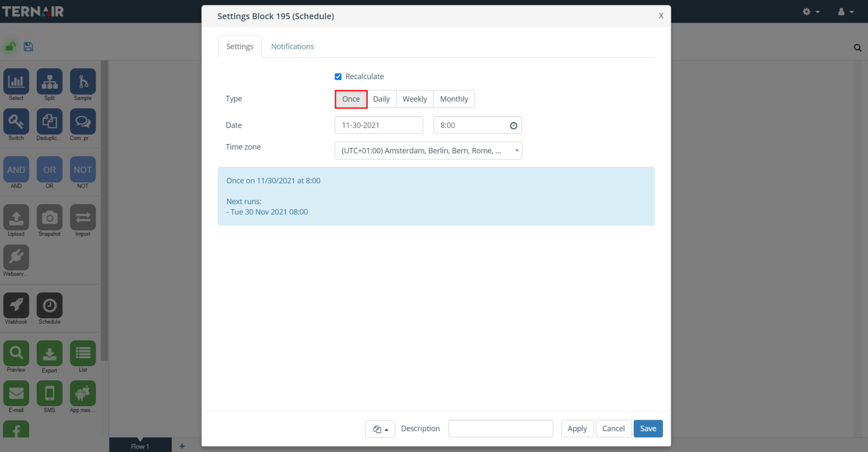Click the Deduplicate block icon
The height and width of the screenshot is (452, 868).
tap(50, 121)
